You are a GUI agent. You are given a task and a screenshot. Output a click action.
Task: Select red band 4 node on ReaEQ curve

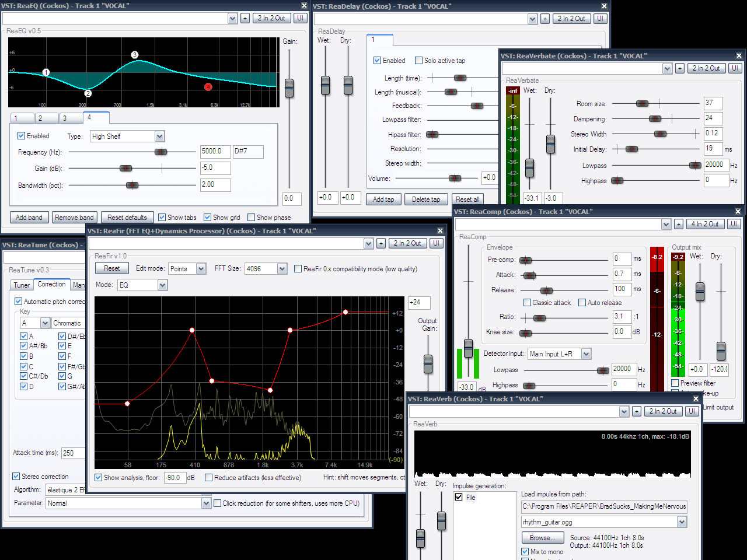(x=208, y=87)
